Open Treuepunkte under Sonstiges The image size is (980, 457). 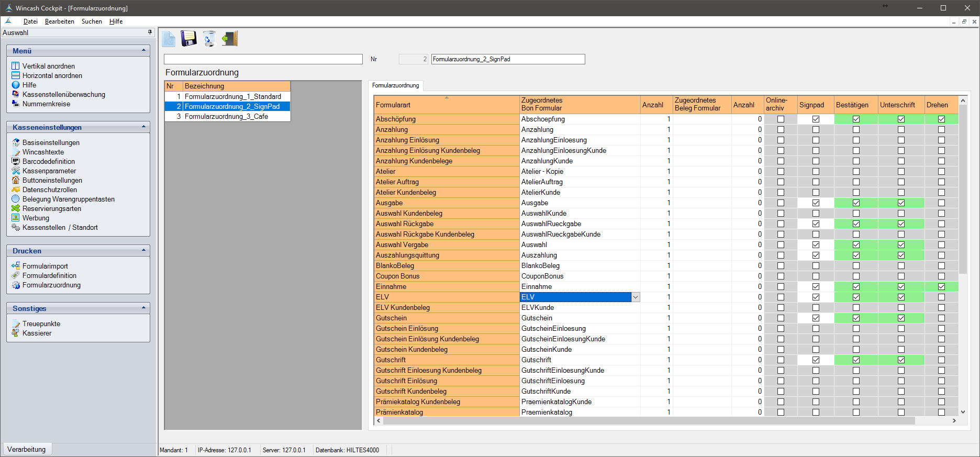point(41,324)
